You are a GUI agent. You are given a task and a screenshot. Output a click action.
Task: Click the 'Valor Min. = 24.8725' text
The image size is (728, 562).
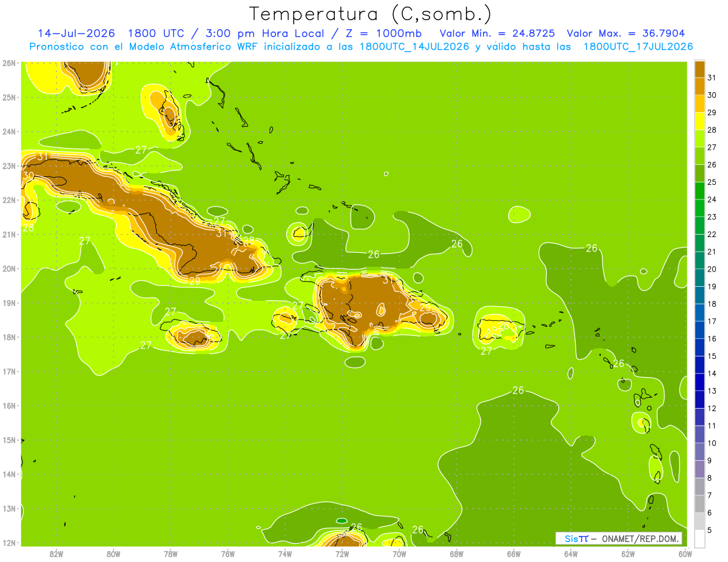tap(497, 33)
